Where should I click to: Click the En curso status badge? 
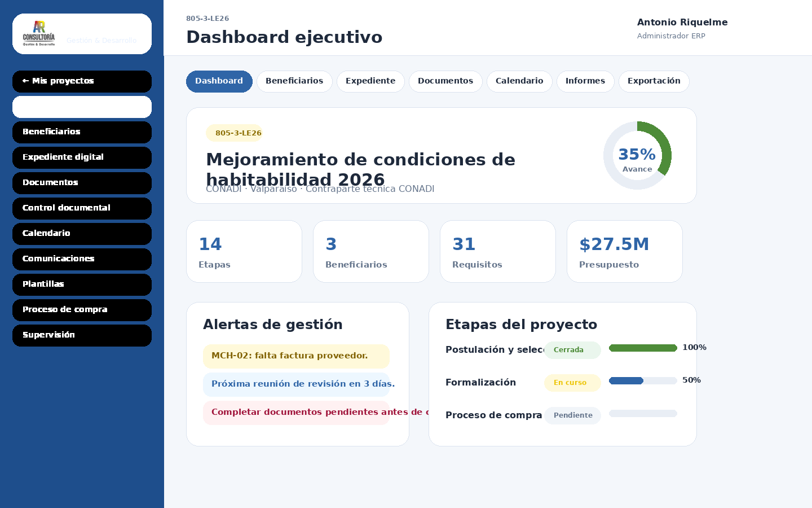tap(572, 383)
